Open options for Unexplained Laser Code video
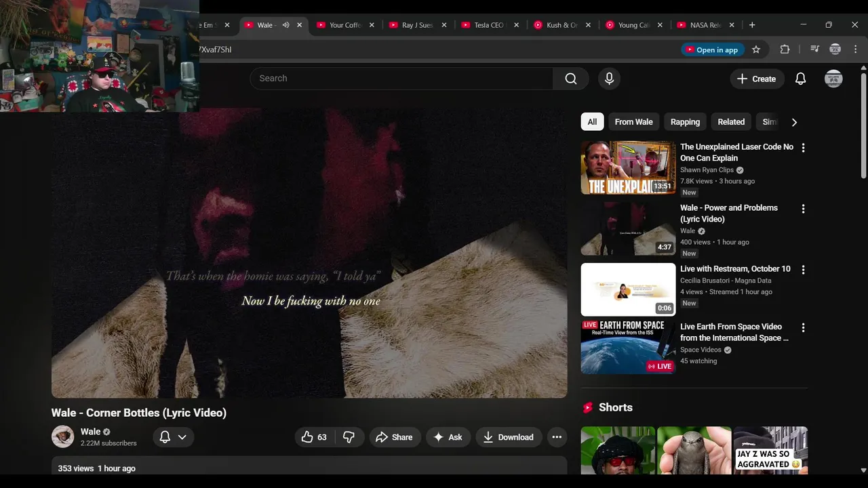Viewport: 868px width, 488px height. [803, 148]
